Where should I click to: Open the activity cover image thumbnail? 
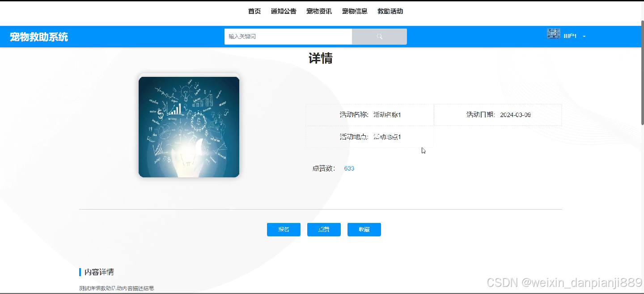pos(189,127)
